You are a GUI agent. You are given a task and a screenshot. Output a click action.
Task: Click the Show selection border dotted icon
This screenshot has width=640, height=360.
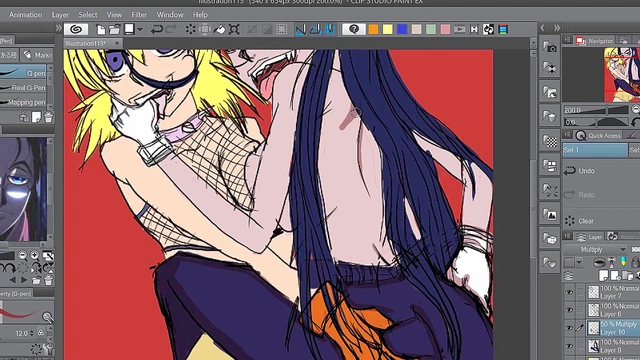point(282,29)
